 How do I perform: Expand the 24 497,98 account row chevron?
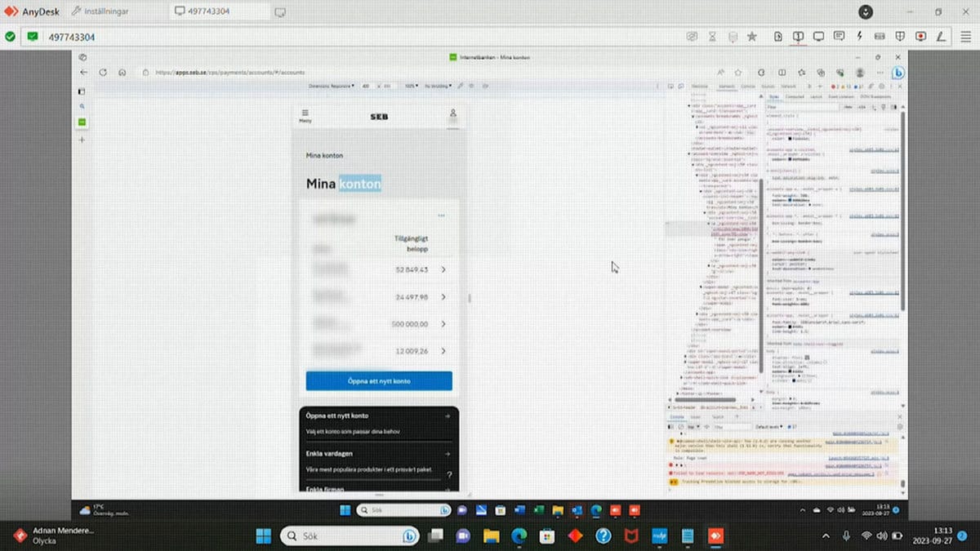443,296
